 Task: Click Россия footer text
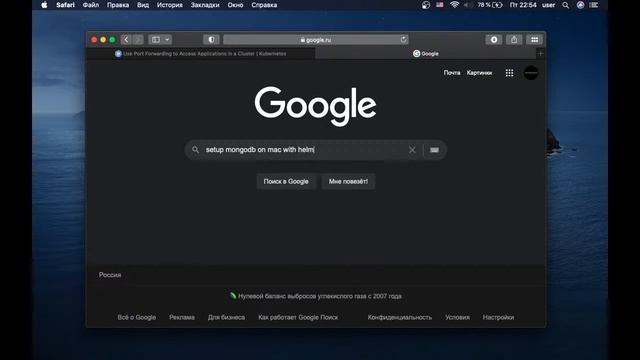(110, 275)
